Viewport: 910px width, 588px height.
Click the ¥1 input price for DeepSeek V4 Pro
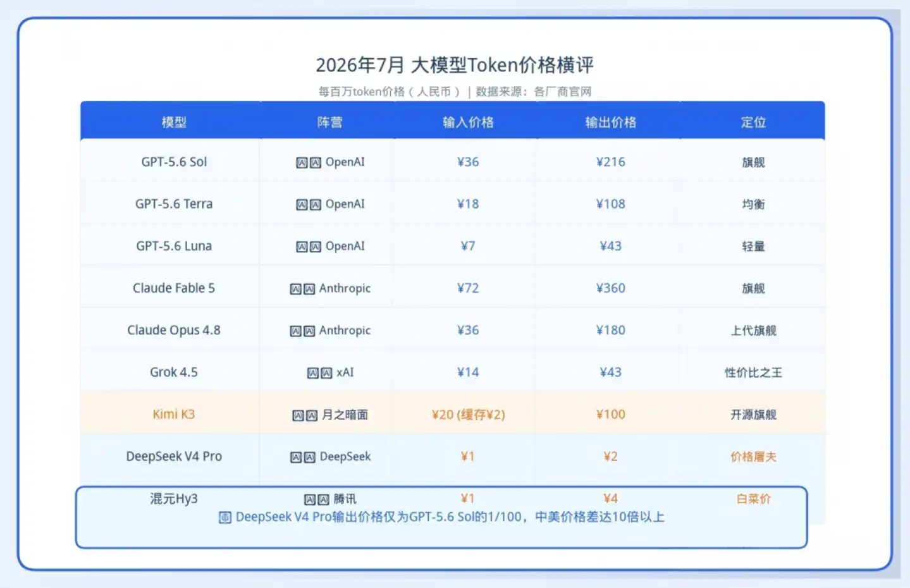468,456
